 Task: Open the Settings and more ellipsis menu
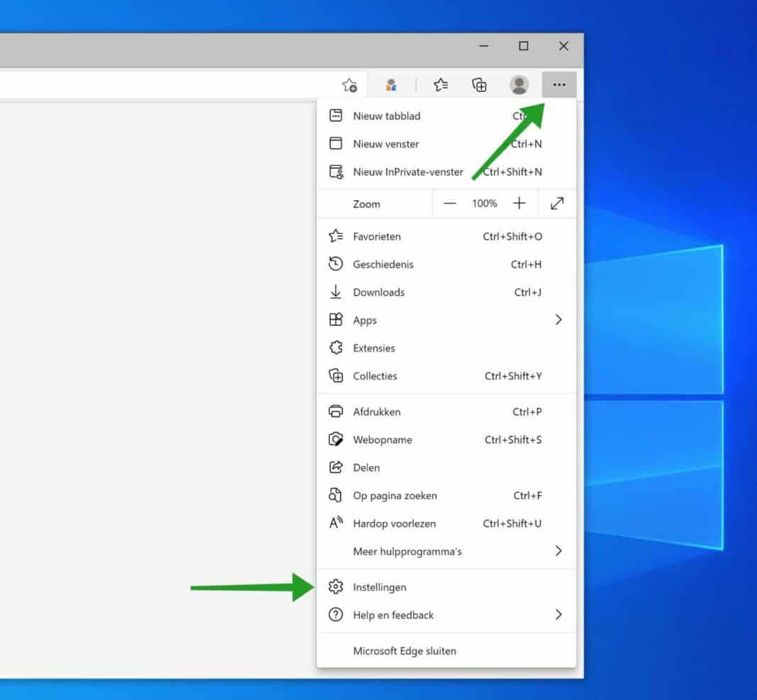pos(559,84)
